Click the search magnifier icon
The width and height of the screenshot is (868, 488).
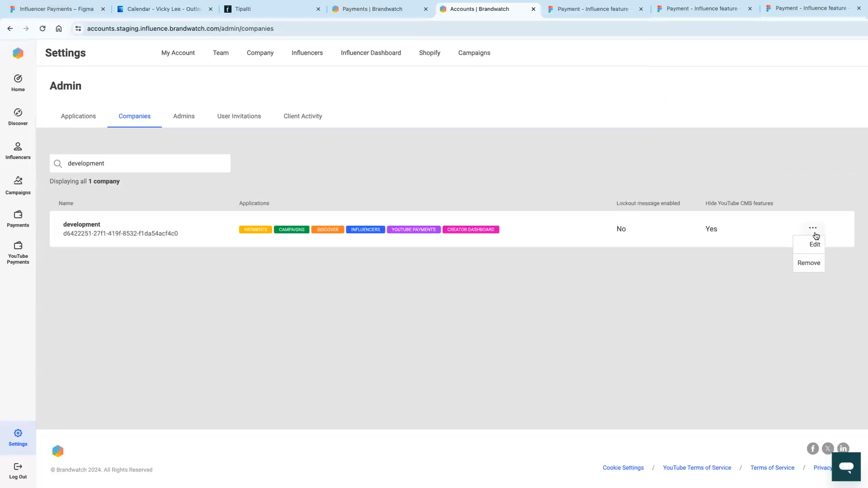click(x=58, y=163)
